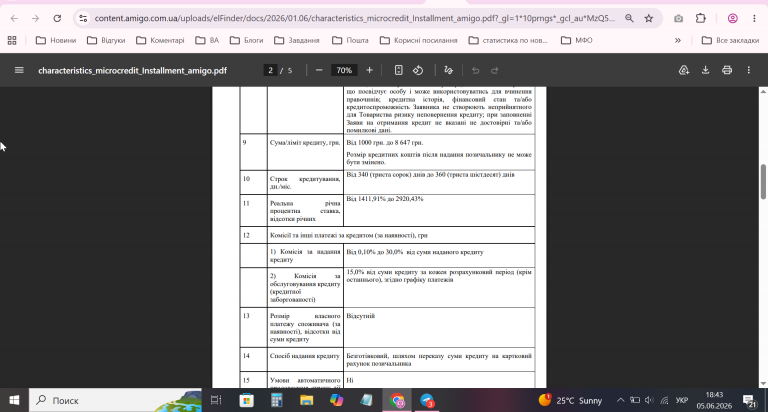Open the Пошта bookmark folder
The width and height of the screenshot is (768, 412).
pyautogui.click(x=350, y=40)
